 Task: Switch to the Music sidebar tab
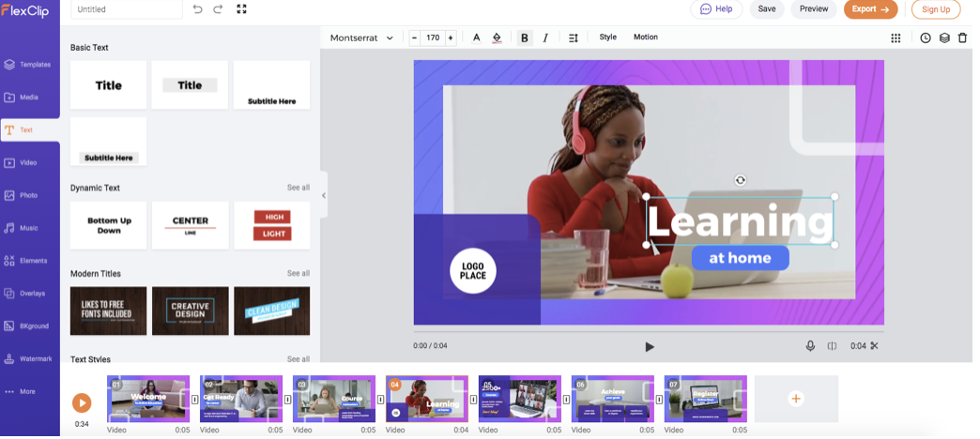pos(29,228)
